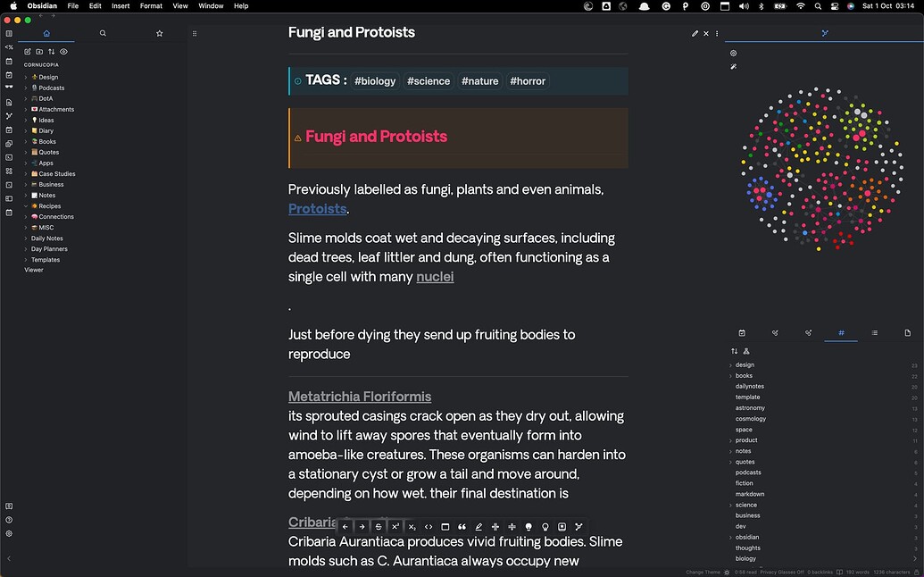This screenshot has height=577, width=924.
Task: Toggle light/dark mode sun icon in status bar
Action: coord(726,572)
